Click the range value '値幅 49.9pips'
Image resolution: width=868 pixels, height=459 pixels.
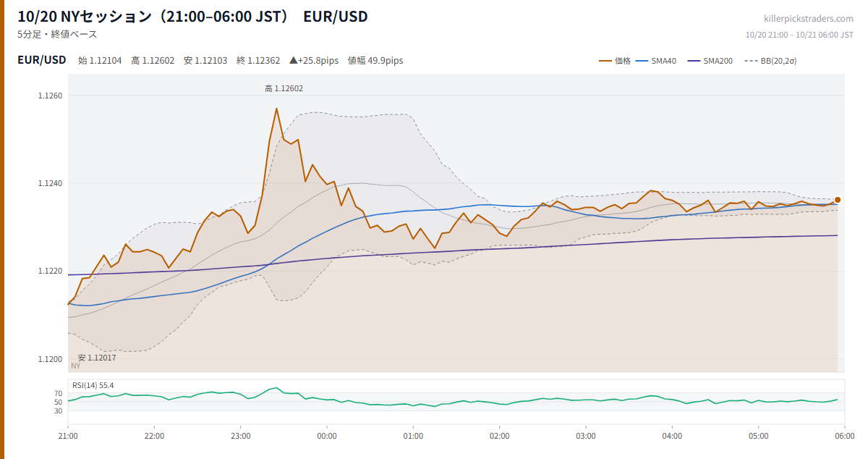coord(375,61)
